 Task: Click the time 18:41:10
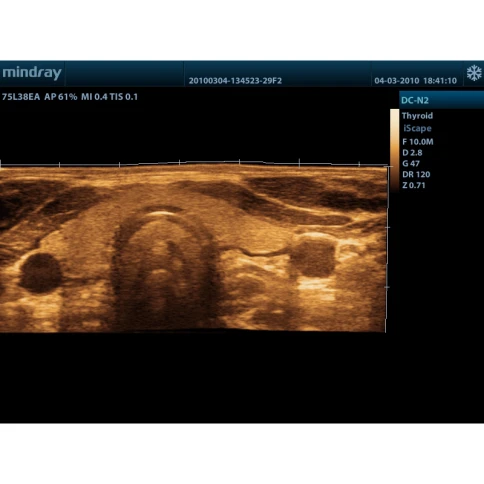(440, 81)
